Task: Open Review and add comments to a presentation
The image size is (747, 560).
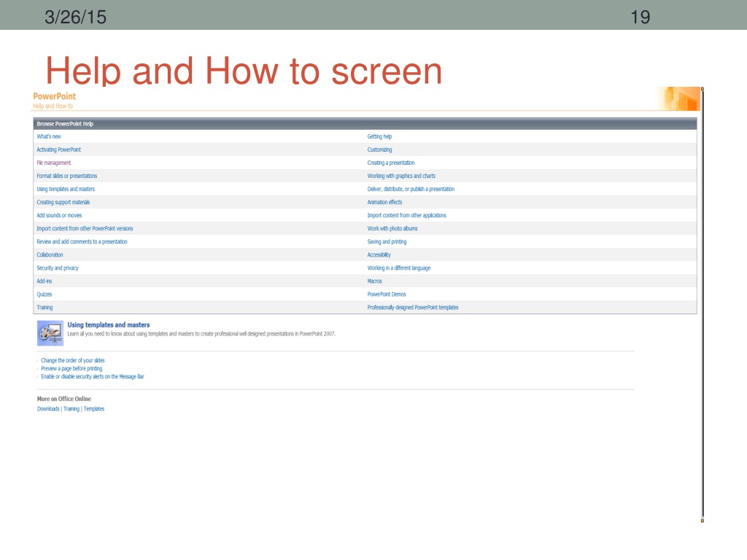Action: point(82,242)
